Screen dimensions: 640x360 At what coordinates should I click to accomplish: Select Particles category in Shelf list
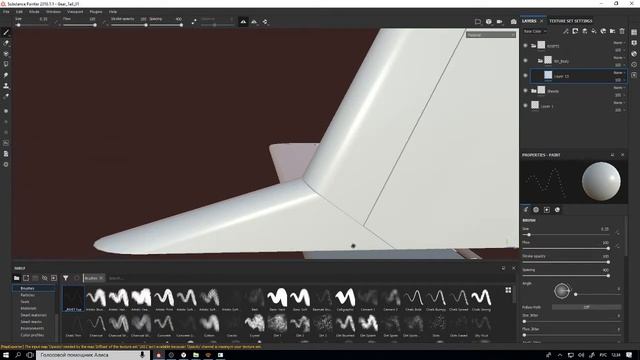(27, 295)
